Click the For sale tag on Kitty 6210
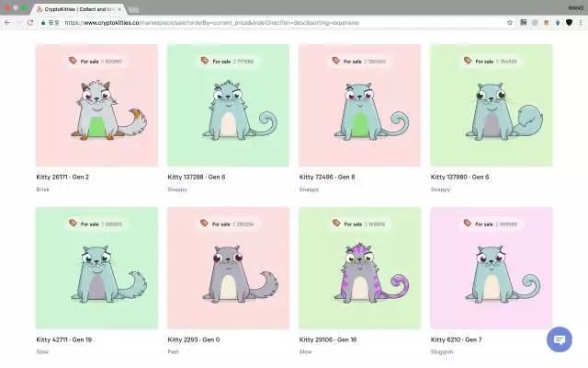This screenshot has width=588, height=368. [x=491, y=224]
